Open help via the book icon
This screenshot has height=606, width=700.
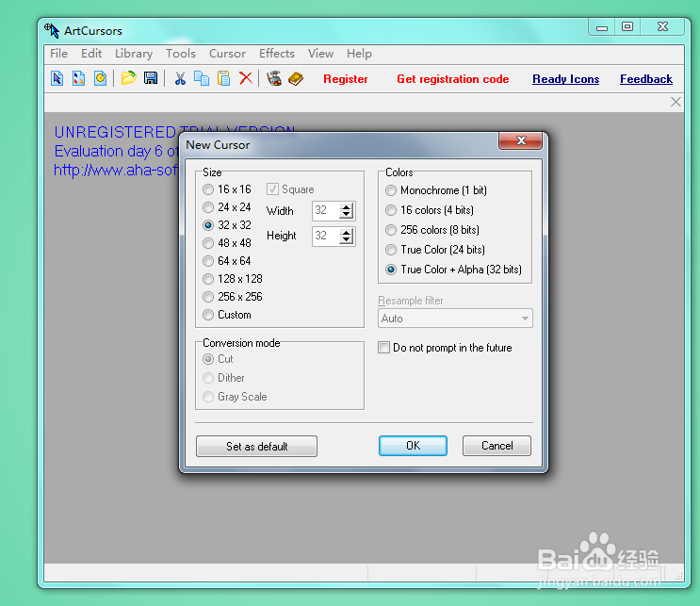tap(296, 78)
